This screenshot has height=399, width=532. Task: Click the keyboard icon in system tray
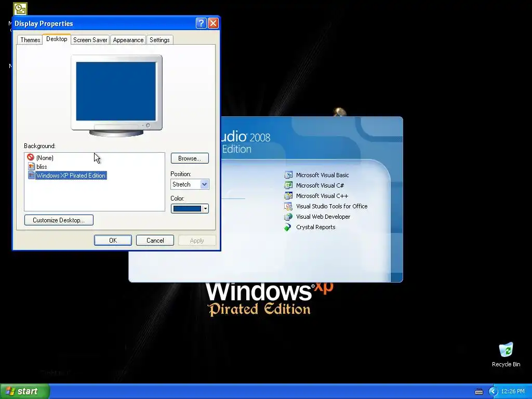pyautogui.click(x=478, y=392)
